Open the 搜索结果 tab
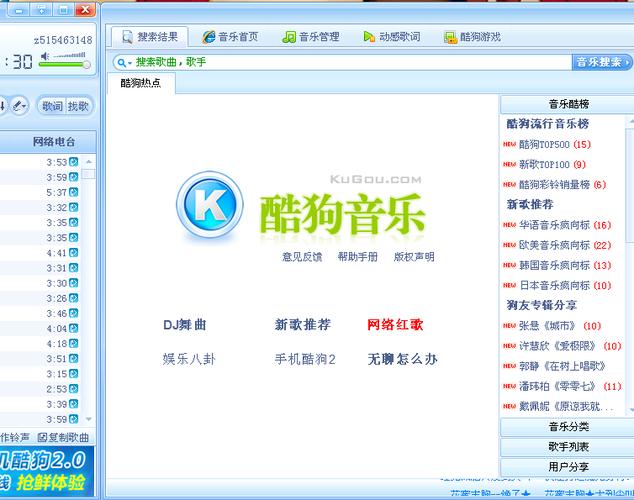This screenshot has height=500, width=634. click(150, 37)
